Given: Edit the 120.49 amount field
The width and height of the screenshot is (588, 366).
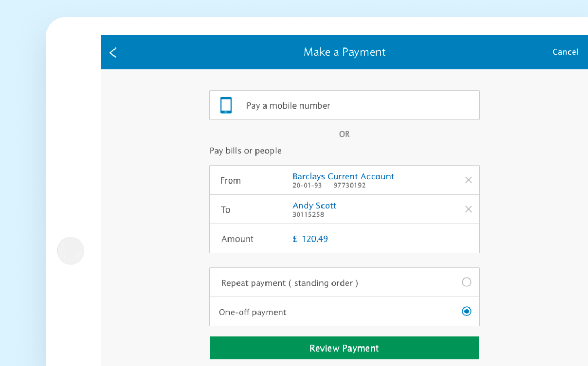Looking at the screenshot, I should [315, 239].
